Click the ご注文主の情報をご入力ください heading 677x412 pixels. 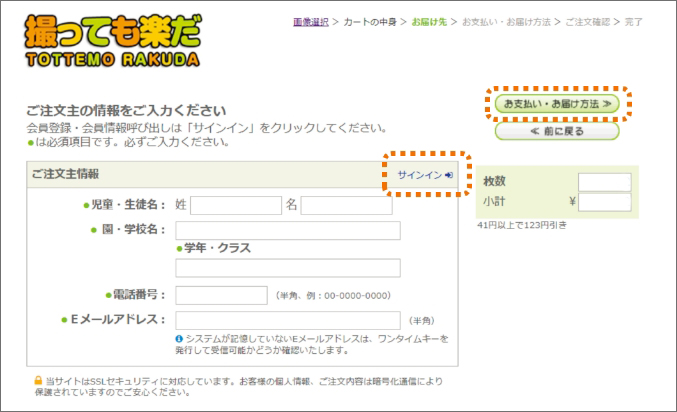(126, 111)
